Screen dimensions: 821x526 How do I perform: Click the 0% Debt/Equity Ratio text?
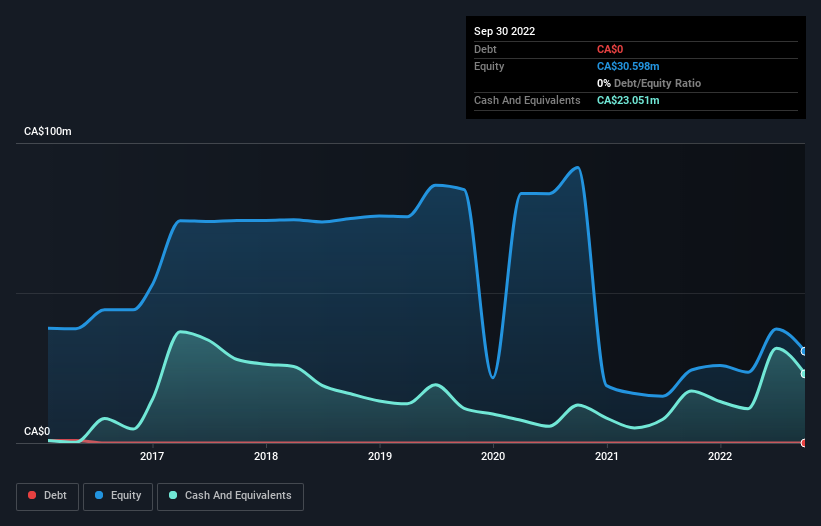649,83
